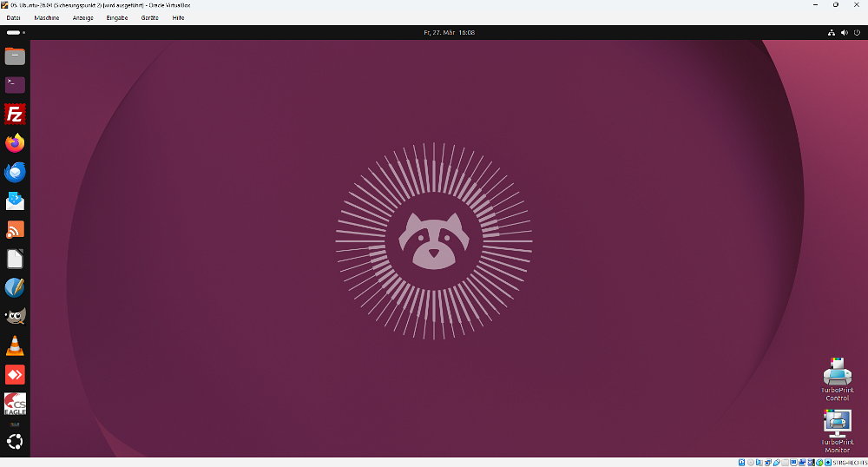Show applications via the Ubuntu logo button
This screenshot has width=868, height=467.
pos(15,442)
